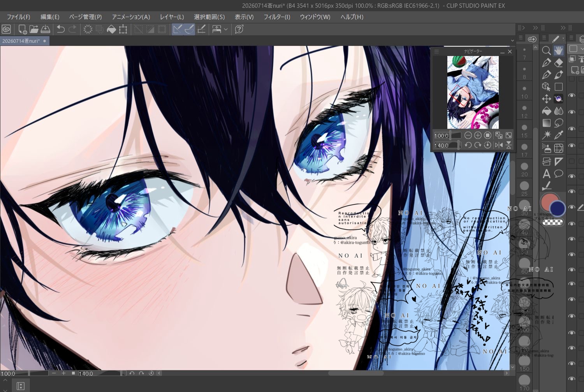584x392 pixels.
Task: Toggle the selection border display icon
Action: [x=162, y=29]
